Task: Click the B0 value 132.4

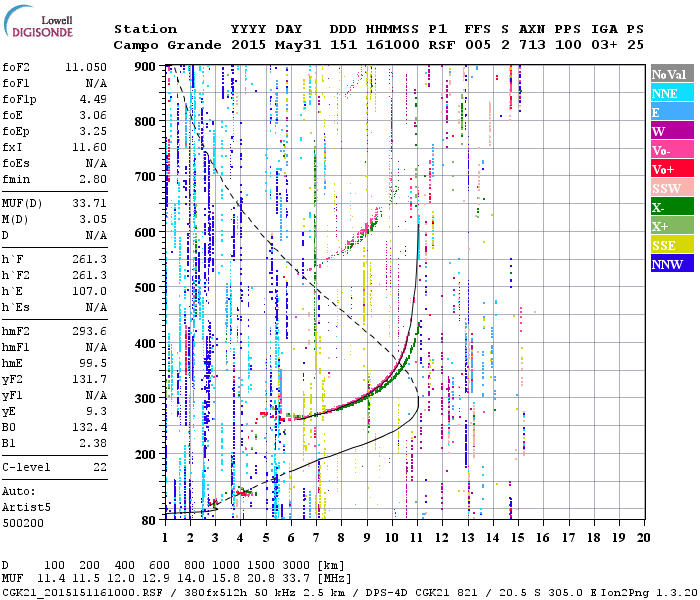Action: 90,428
